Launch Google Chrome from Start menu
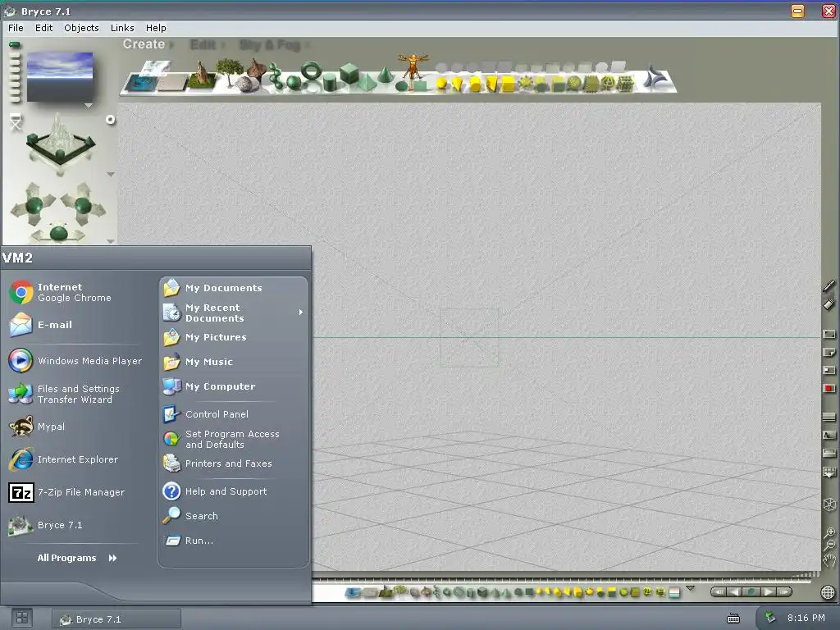The image size is (840, 630). click(x=61, y=293)
